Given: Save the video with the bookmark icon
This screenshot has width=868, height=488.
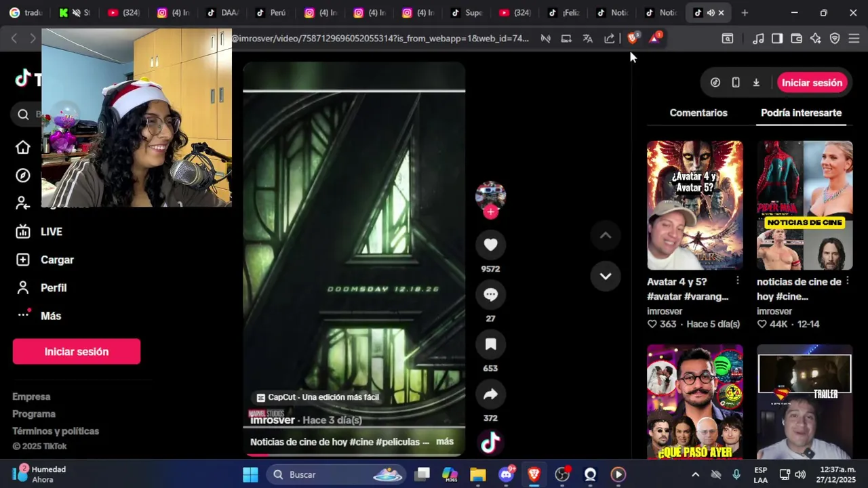Looking at the screenshot, I should click(x=490, y=344).
